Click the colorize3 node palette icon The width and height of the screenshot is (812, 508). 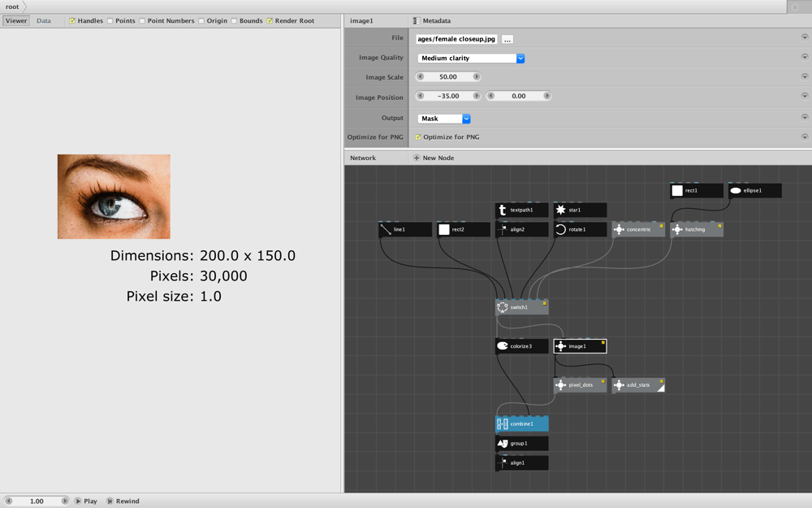coord(503,345)
